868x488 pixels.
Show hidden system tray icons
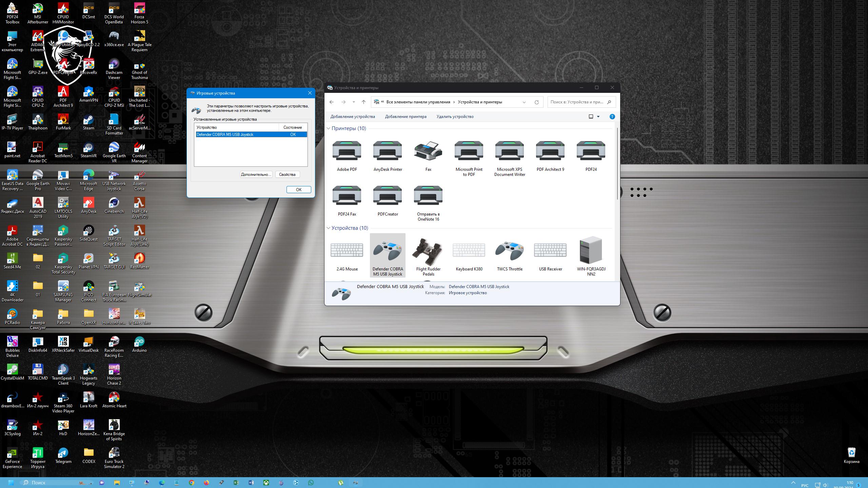(x=793, y=483)
